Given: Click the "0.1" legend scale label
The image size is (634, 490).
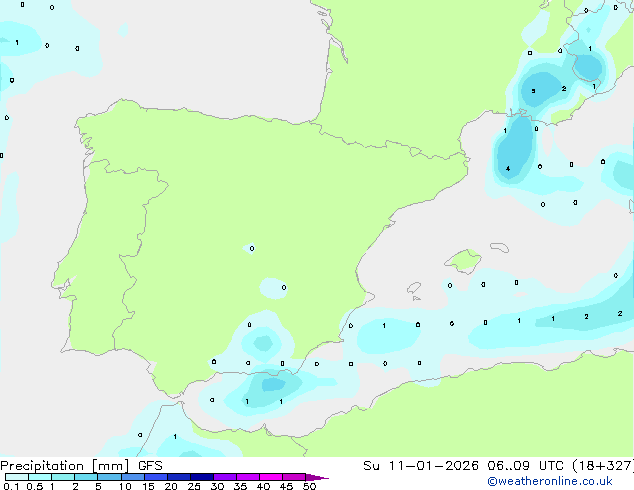Looking at the screenshot, I should [11, 486].
